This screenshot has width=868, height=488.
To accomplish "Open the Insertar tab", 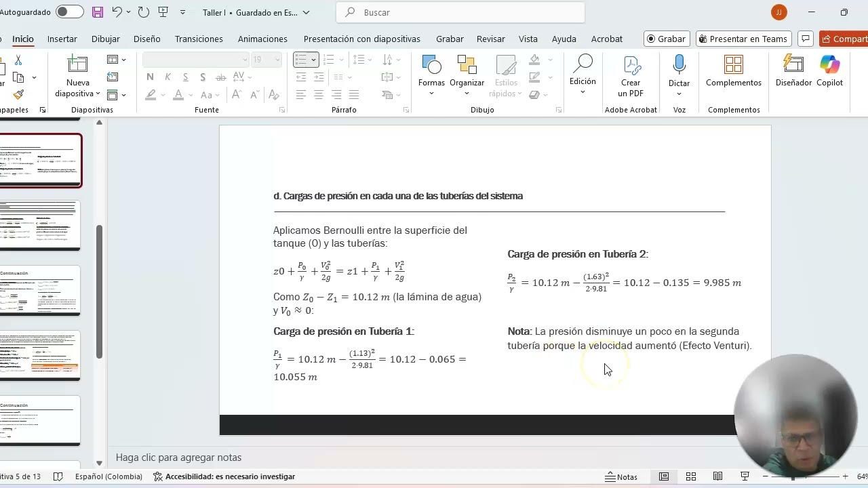I will coord(62,39).
